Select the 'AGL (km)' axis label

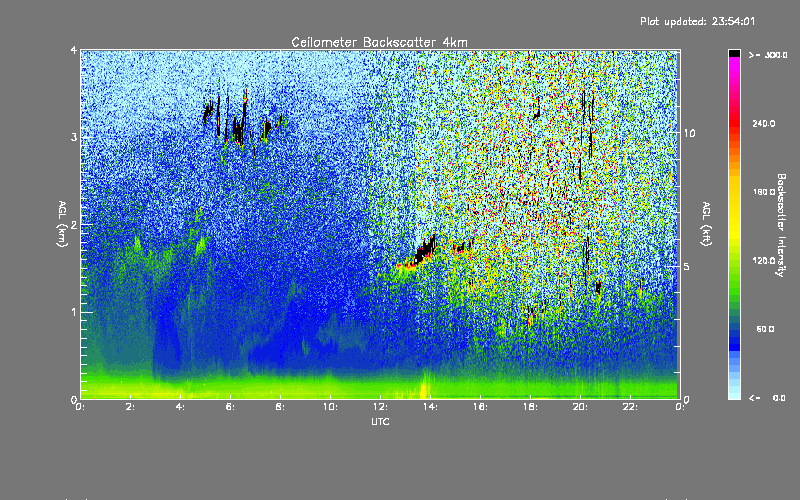click(x=62, y=224)
